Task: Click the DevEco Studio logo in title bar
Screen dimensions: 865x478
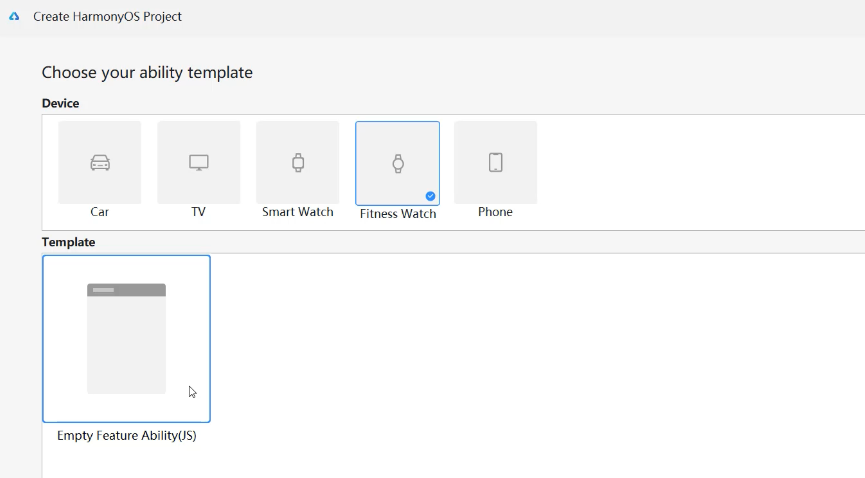Action: [14, 17]
